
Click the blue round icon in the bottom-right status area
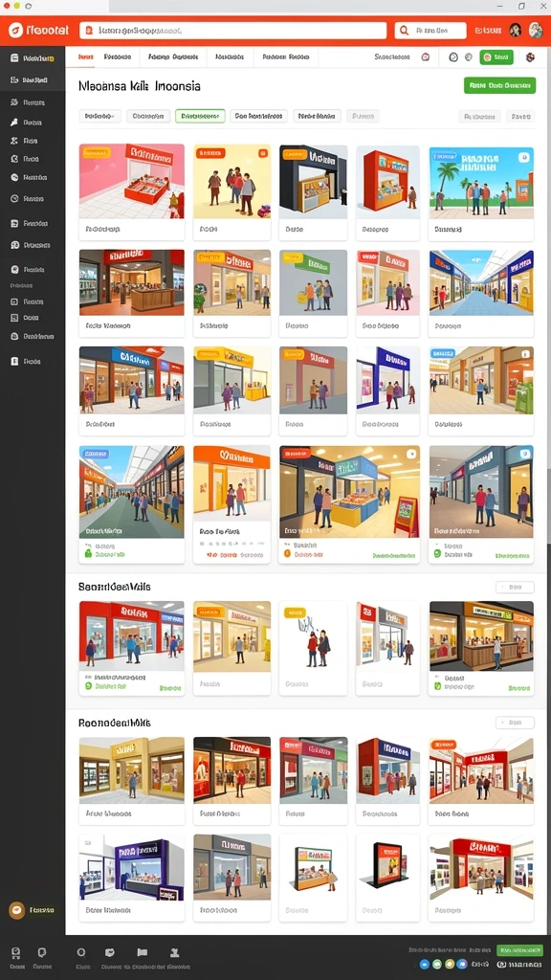tap(424, 965)
